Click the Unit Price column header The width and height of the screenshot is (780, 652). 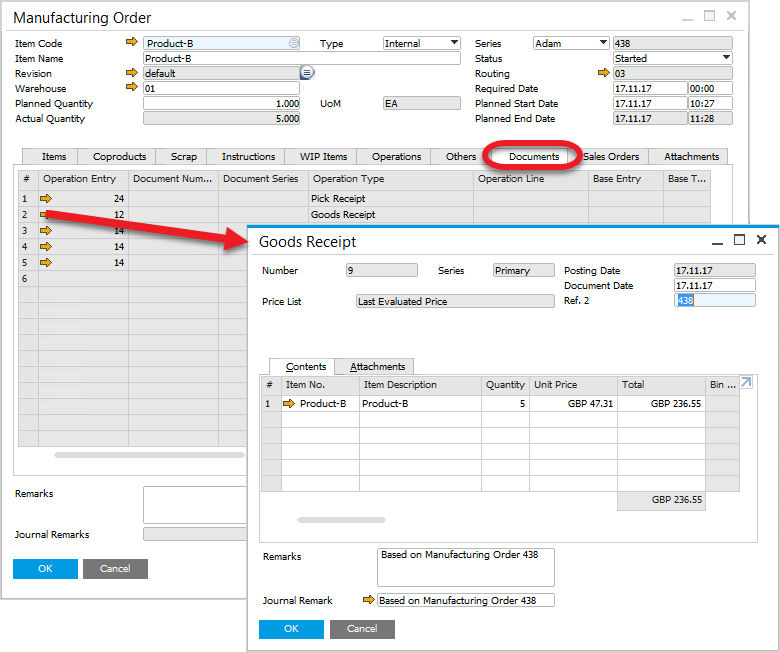pyautogui.click(x=573, y=384)
